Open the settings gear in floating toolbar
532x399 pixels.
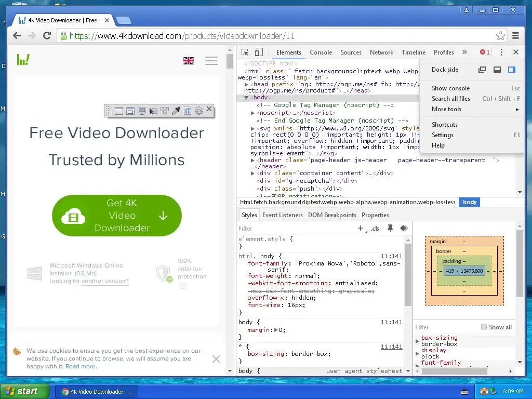199,111
